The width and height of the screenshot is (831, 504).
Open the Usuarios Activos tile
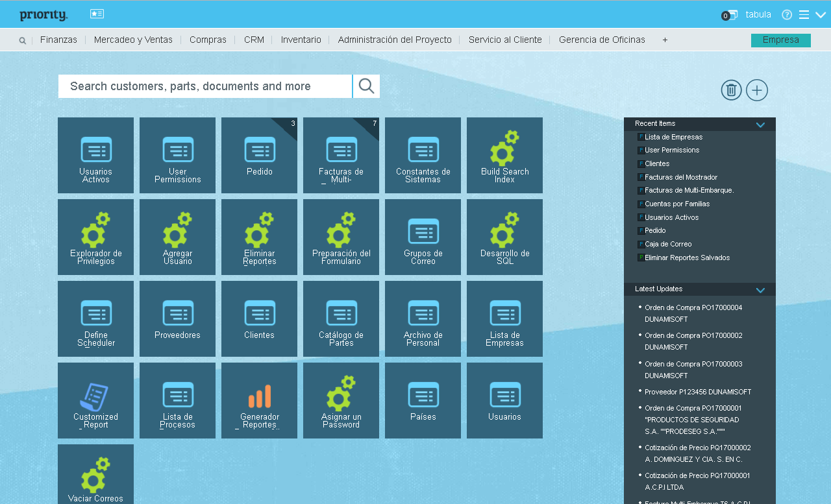[95, 156]
